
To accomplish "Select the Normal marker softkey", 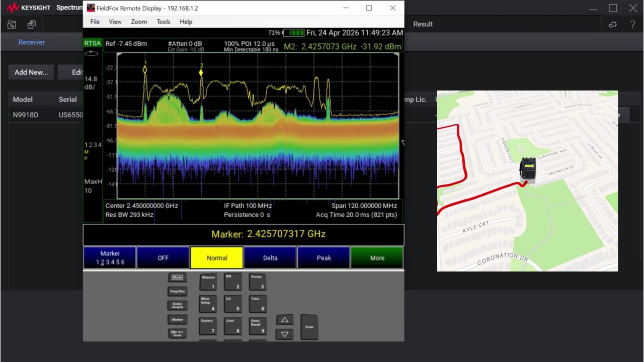I will (217, 258).
